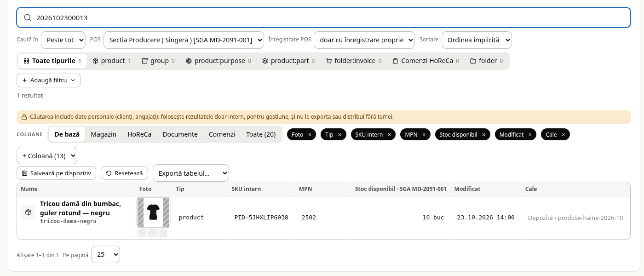Switch to the Toate (20) columns tab
This screenshot has width=644, height=276.
(261, 134)
